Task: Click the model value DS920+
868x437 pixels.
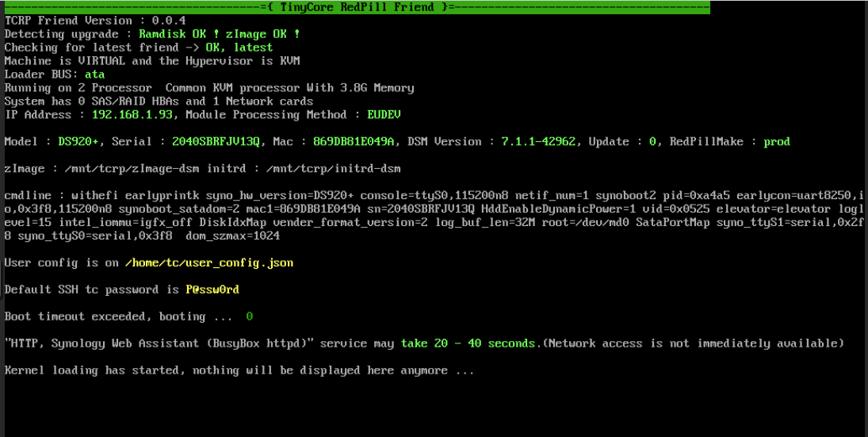Action: [78, 142]
